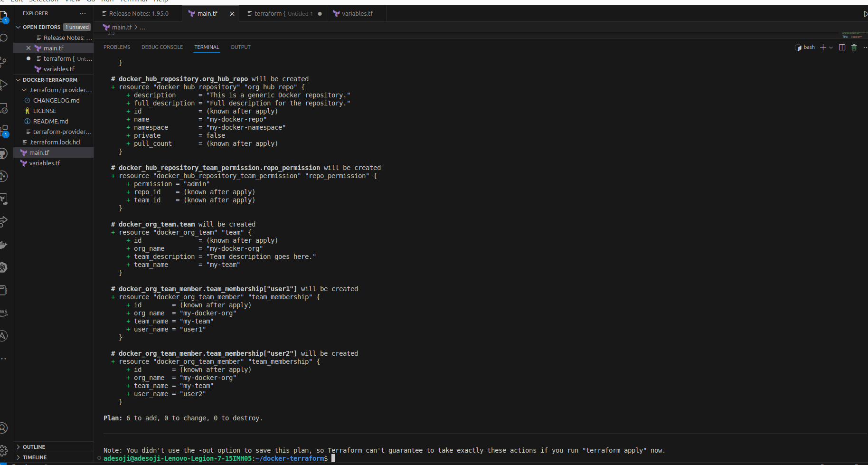Image resolution: width=868 pixels, height=465 pixels.
Task: Click the editor minimap preview
Action: [854, 36]
